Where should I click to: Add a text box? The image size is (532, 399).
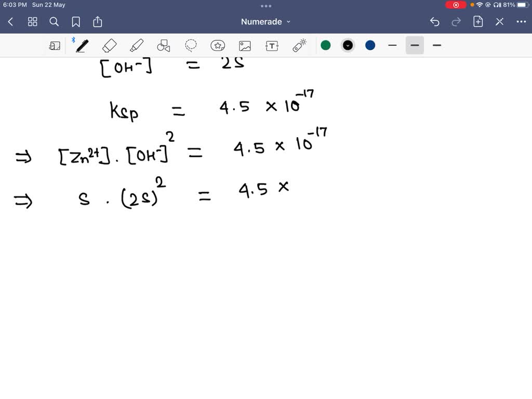(272, 45)
